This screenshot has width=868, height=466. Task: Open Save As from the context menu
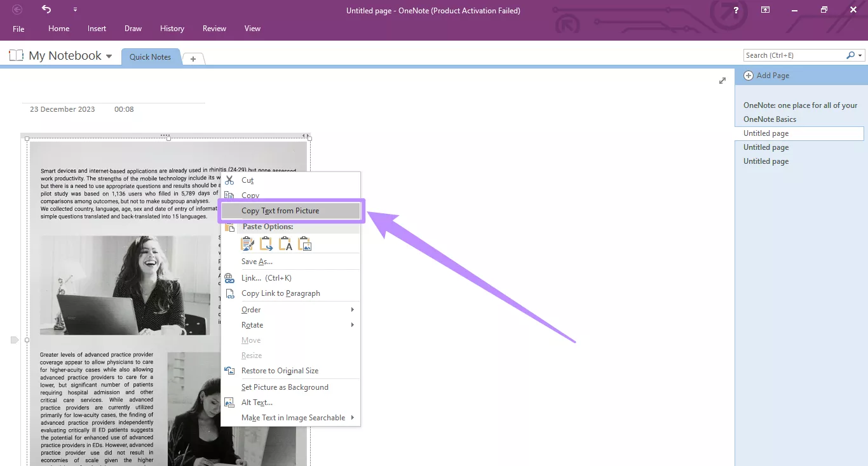tap(257, 261)
